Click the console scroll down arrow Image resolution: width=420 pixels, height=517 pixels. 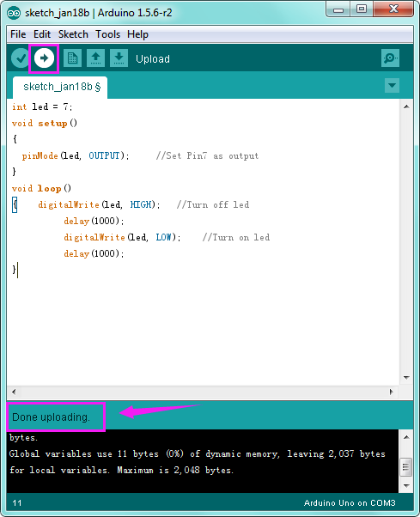(x=406, y=486)
